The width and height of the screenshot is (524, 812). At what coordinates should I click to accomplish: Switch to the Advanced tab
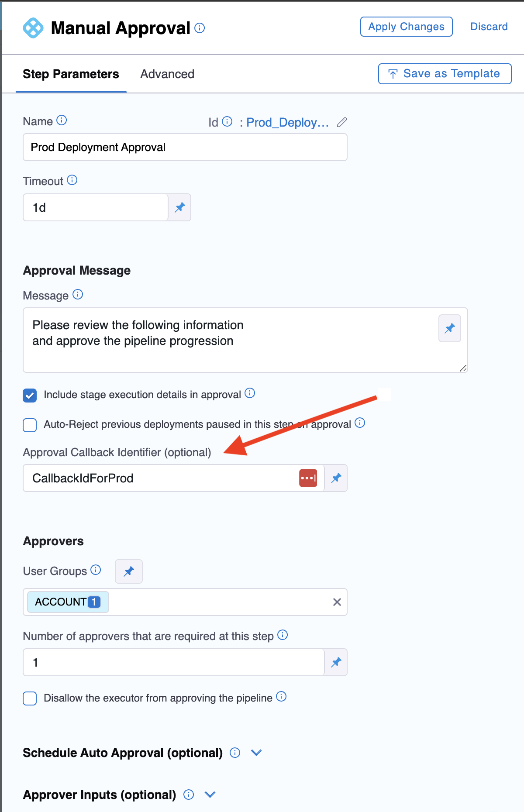tap(167, 74)
